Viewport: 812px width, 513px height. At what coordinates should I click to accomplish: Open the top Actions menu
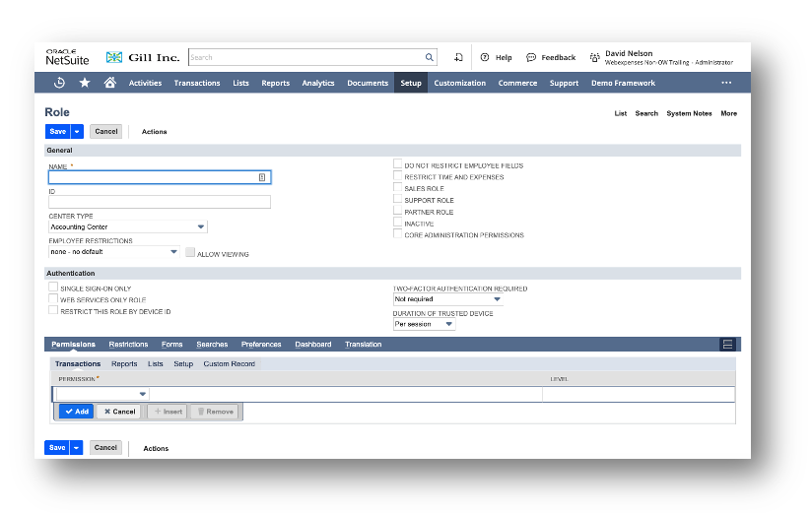point(155,132)
